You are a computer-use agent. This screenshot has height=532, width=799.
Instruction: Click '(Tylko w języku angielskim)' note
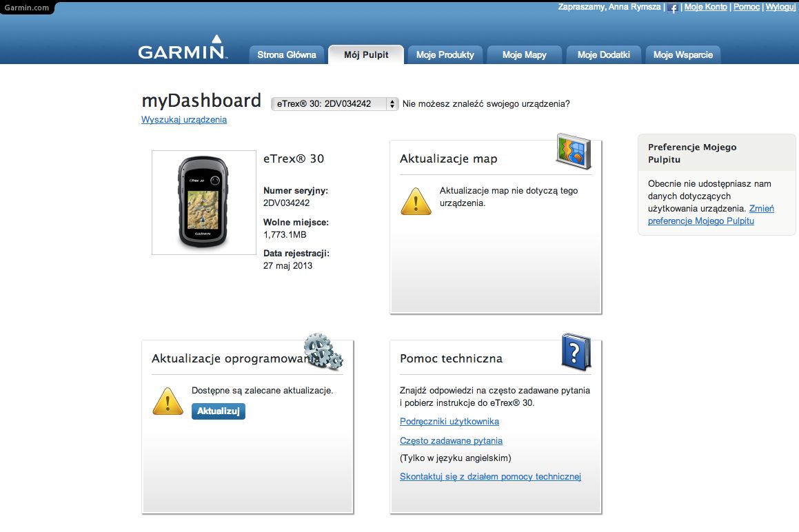[x=456, y=458]
